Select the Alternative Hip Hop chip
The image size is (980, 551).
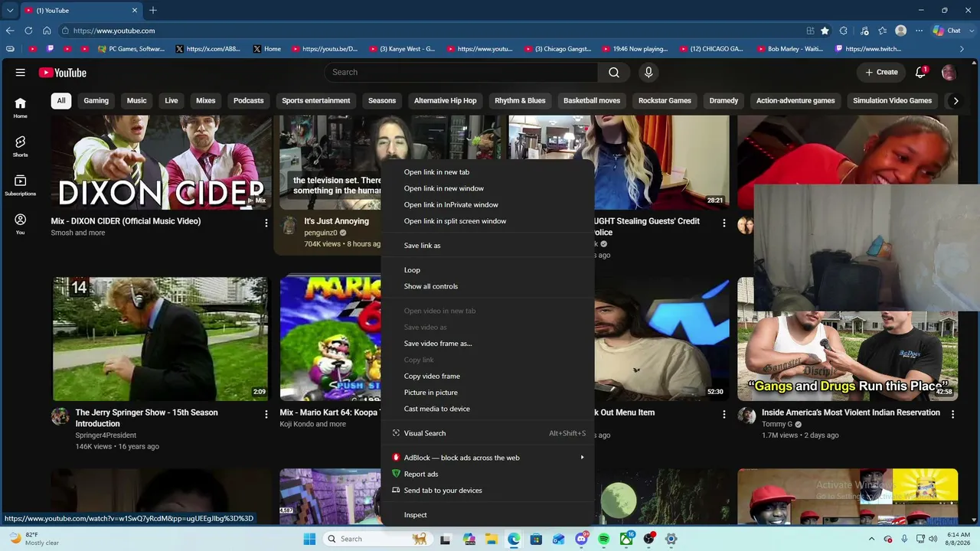tap(445, 100)
